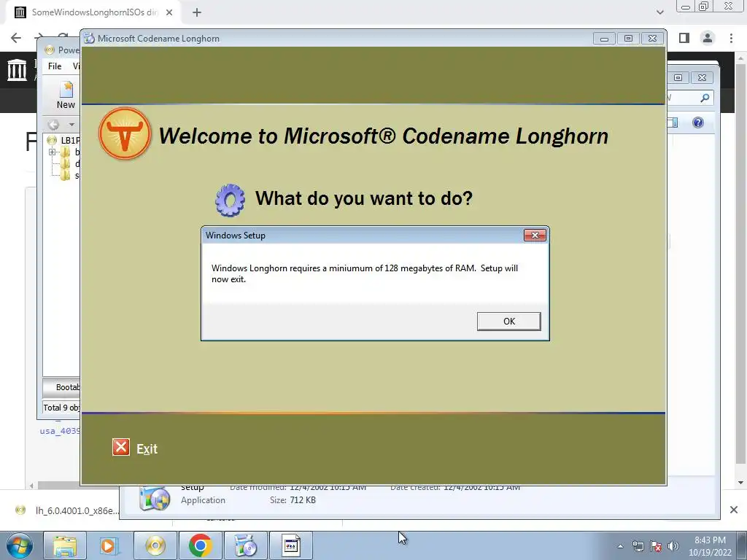The height and width of the screenshot is (560, 747).
Task: Click the network tray icon
Action: coord(638,546)
